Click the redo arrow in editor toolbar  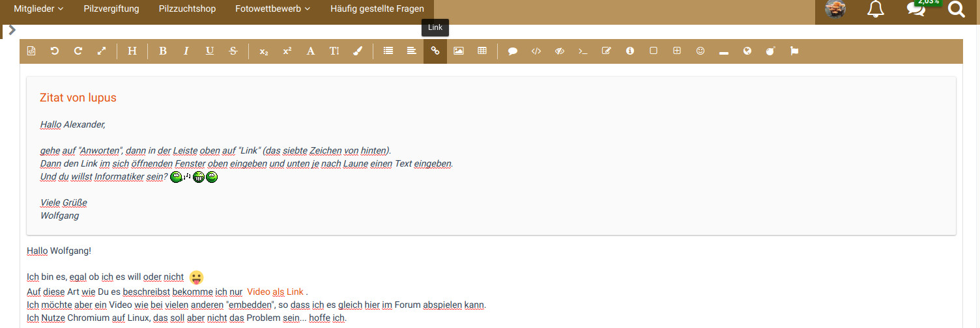[78, 51]
